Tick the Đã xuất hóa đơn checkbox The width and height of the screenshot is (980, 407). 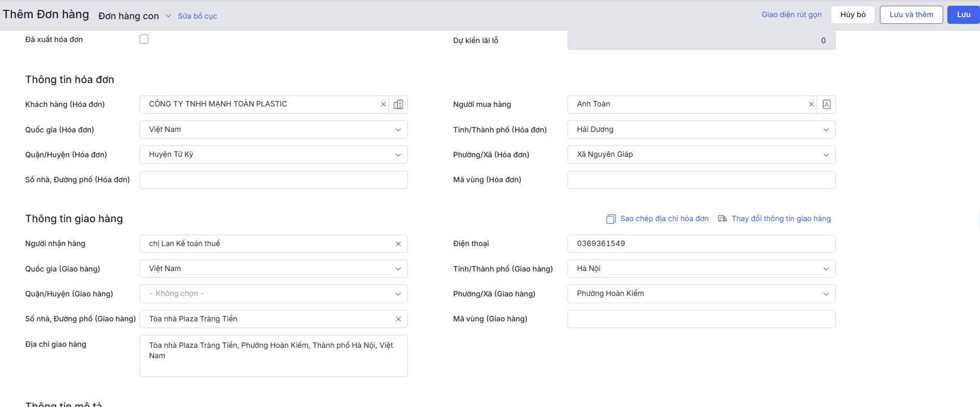pyautogui.click(x=144, y=39)
